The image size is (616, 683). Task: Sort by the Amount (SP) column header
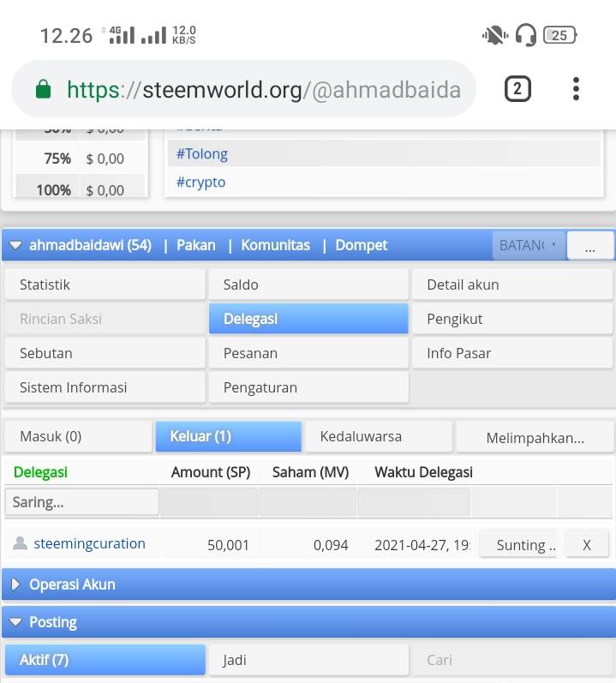coord(211,472)
